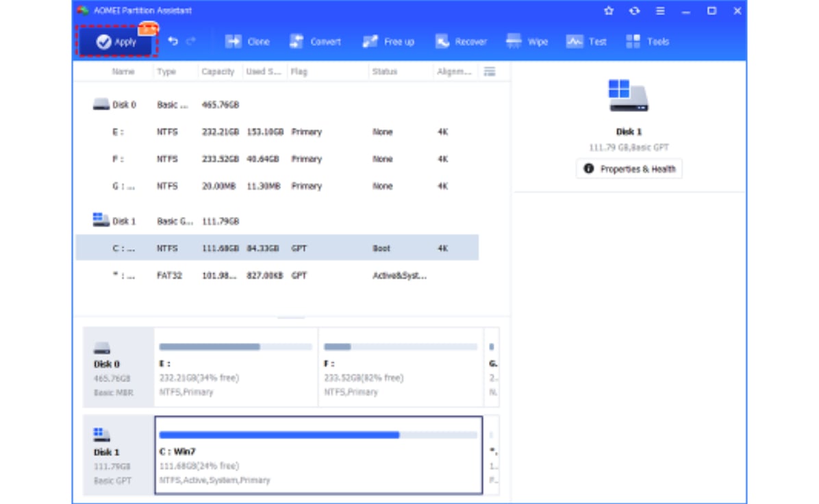Click the Disk 1 icon in the list
The image size is (819, 504).
tap(101, 220)
